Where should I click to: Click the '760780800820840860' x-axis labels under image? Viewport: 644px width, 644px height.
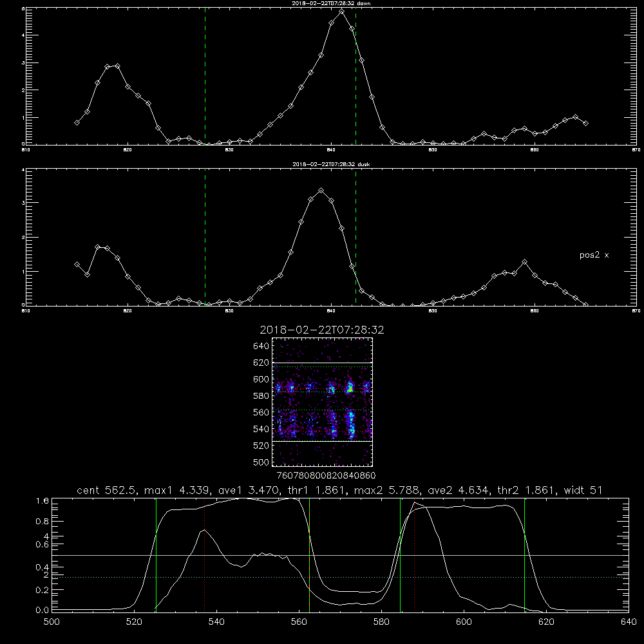[x=327, y=475]
